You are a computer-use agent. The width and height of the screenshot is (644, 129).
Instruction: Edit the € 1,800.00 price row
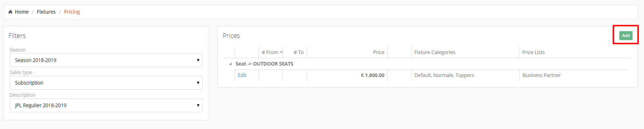pyautogui.click(x=242, y=75)
